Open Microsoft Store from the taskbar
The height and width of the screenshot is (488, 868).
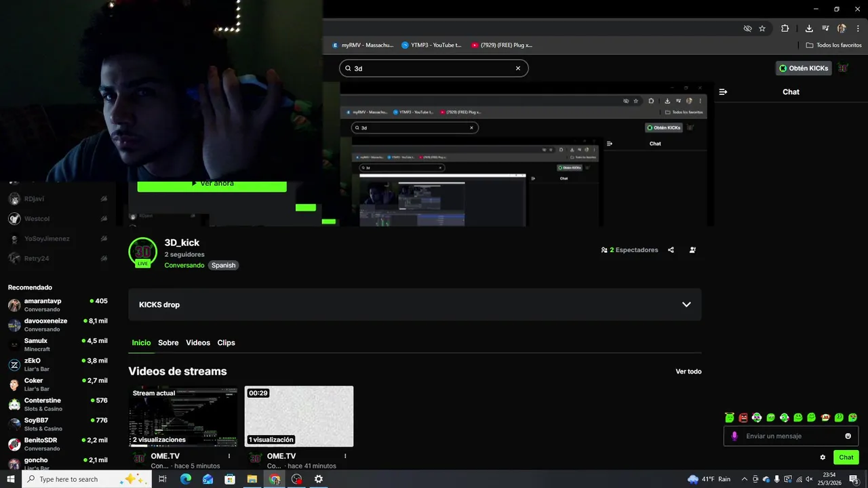click(x=230, y=479)
